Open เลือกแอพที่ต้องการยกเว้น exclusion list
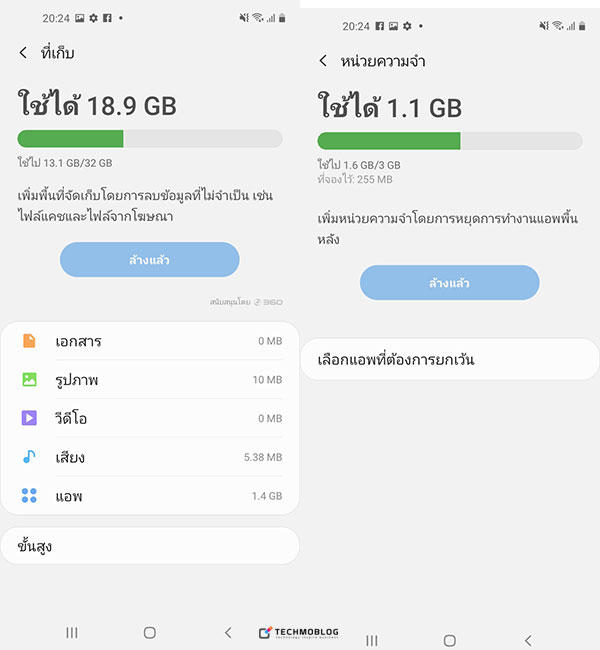This screenshot has width=600, height=650. pyautogui.click(x=450, y=359)
